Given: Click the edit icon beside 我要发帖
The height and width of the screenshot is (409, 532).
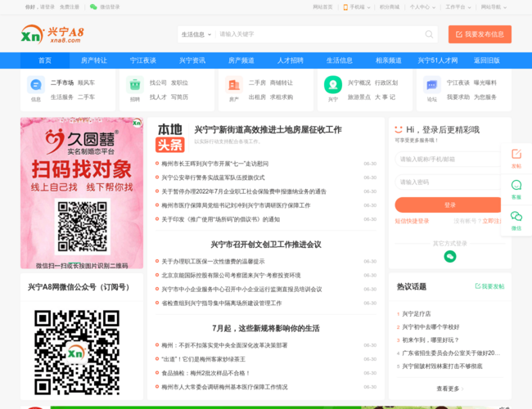Looking at the screenshot, I should (478, 286).
